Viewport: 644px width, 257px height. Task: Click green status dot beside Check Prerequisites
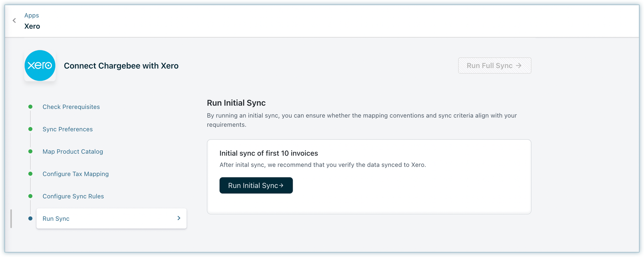pos(30,107)
